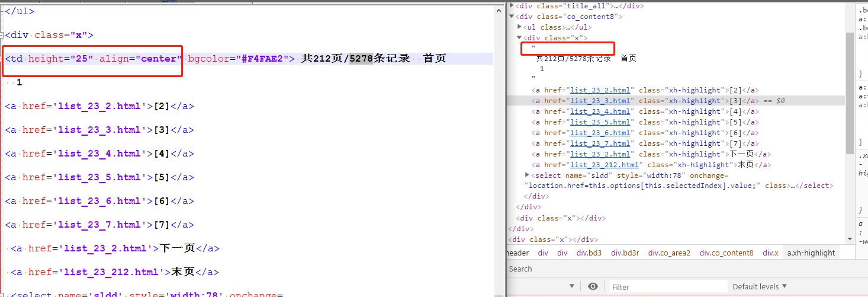This screenshot has width=868, height=297.
Task: Open list_23_2.html link labeled 下一页 in DevTools
Action: coord(600,154)
